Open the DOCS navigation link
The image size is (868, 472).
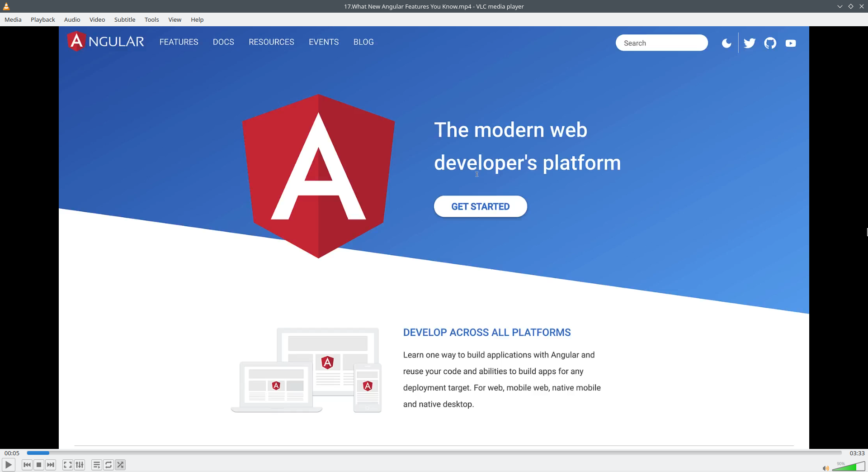224,42
